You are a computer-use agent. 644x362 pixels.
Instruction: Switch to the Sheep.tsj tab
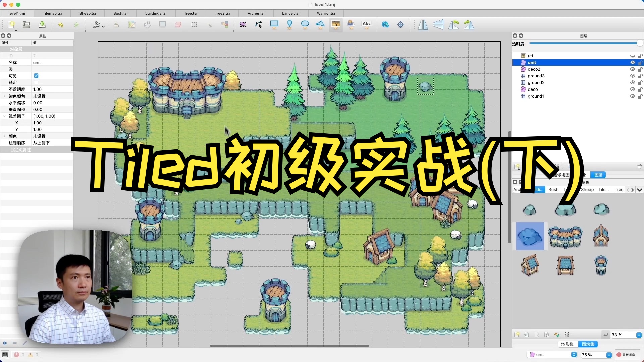click(x=88, y=13)
